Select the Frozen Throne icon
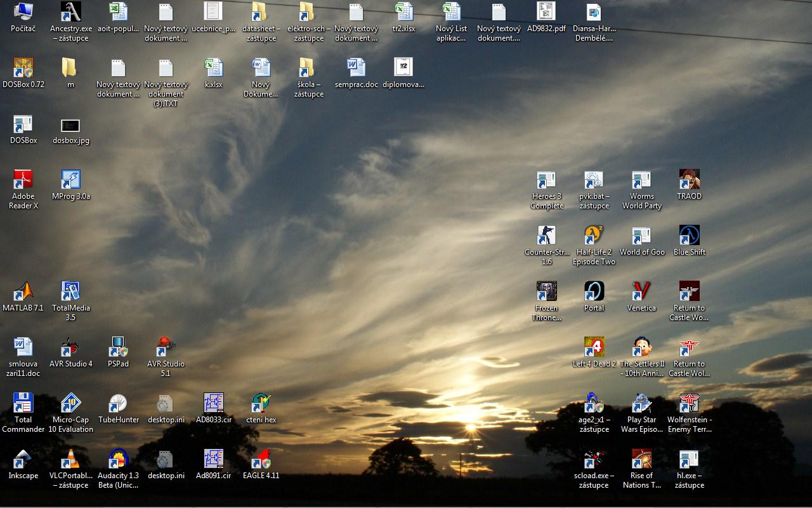The width and height of the screenshot is (812, 508). tap(546, 291)
